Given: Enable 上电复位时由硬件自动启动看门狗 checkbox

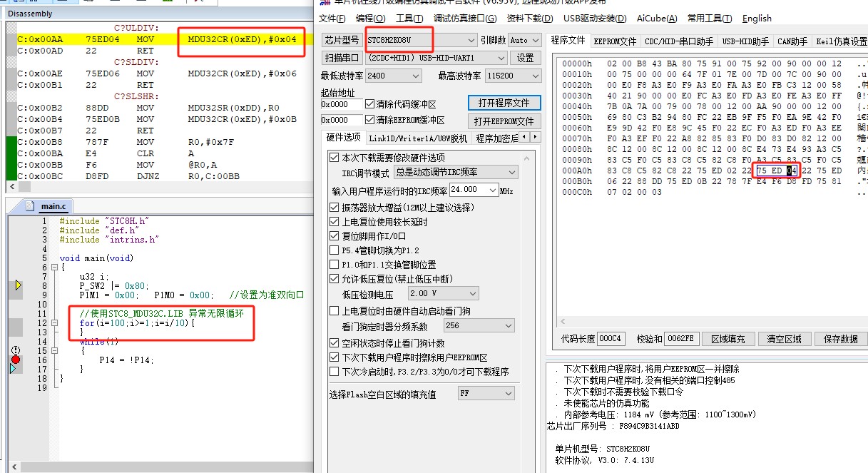Looking at the screenshot, I should point(335,311).
